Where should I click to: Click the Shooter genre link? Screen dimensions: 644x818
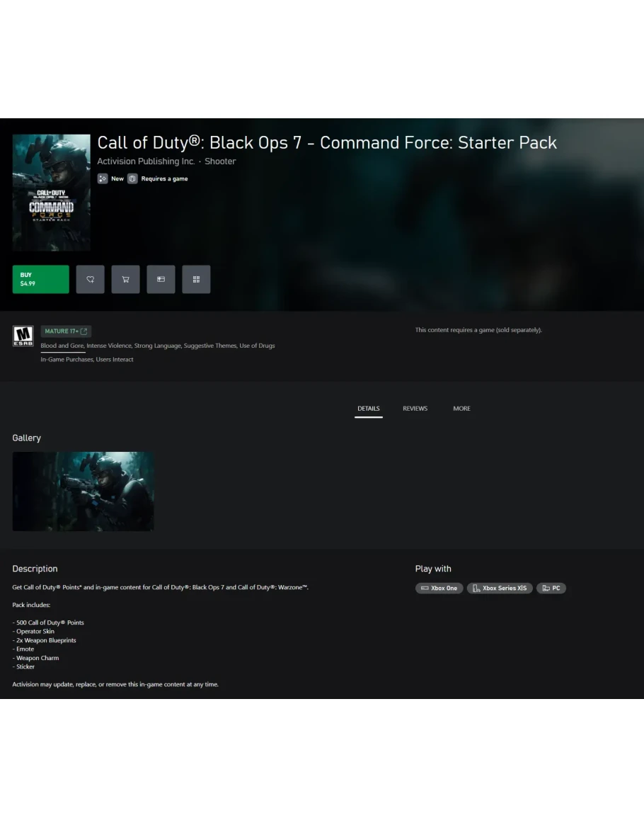pyautogui.click(x=220, y=161)
